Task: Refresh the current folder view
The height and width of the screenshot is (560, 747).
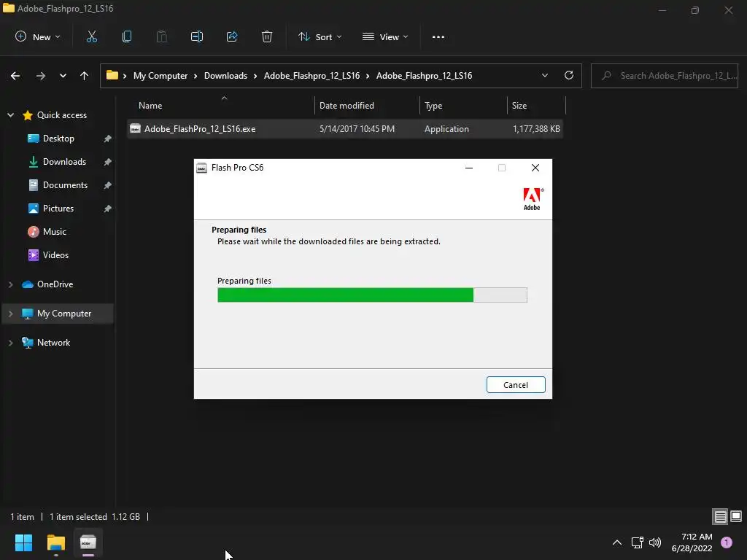Action: tap(569, 75)
